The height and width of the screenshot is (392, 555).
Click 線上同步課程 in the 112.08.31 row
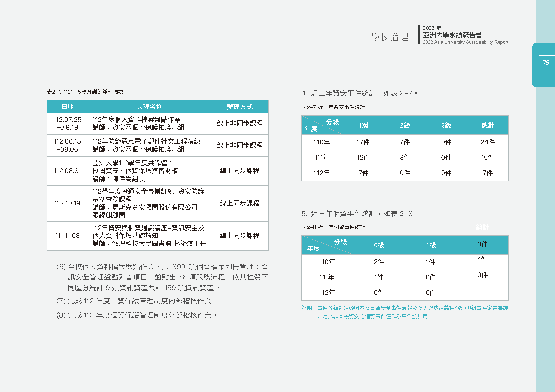[240, 171]
